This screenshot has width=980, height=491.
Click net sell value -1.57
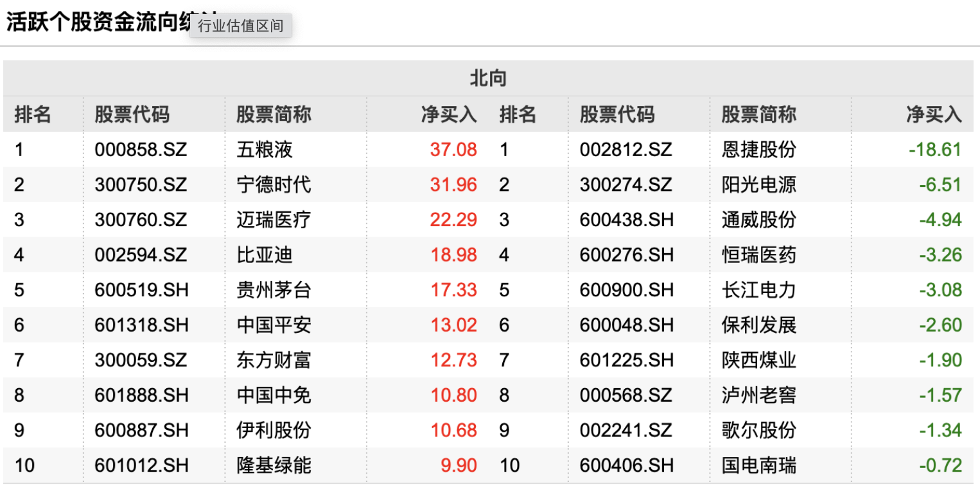940,395
